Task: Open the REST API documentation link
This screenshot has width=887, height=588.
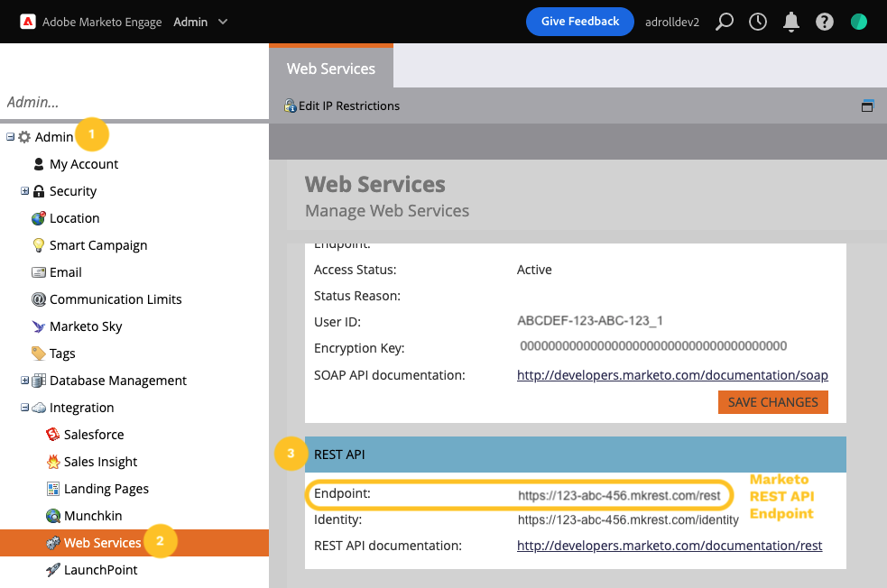Action: [669, 546]
